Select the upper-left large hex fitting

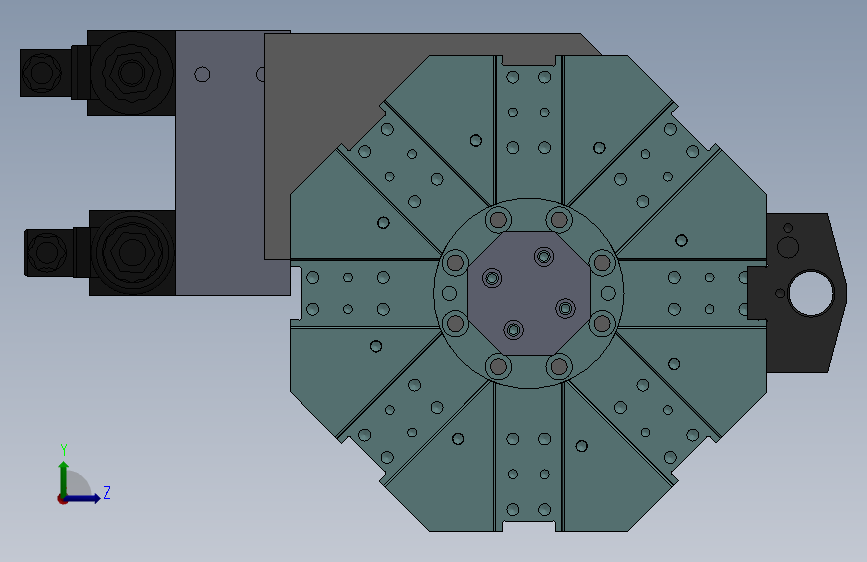(132, 72)
